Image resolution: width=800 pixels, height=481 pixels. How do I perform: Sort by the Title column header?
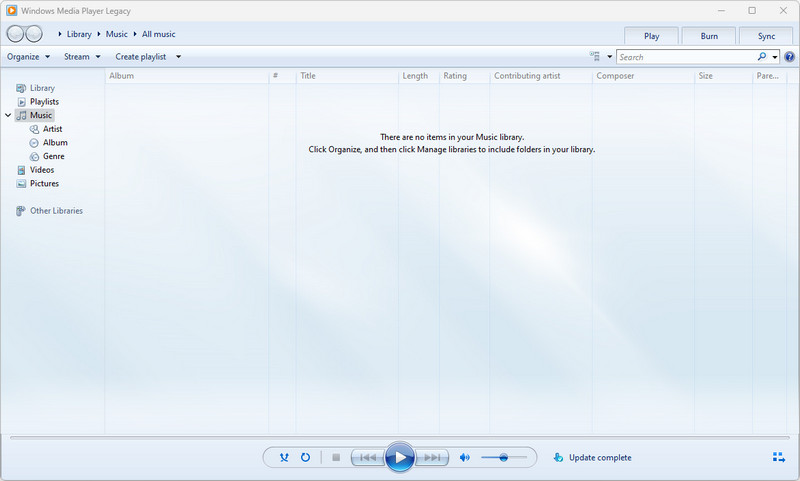pos(347,76)
